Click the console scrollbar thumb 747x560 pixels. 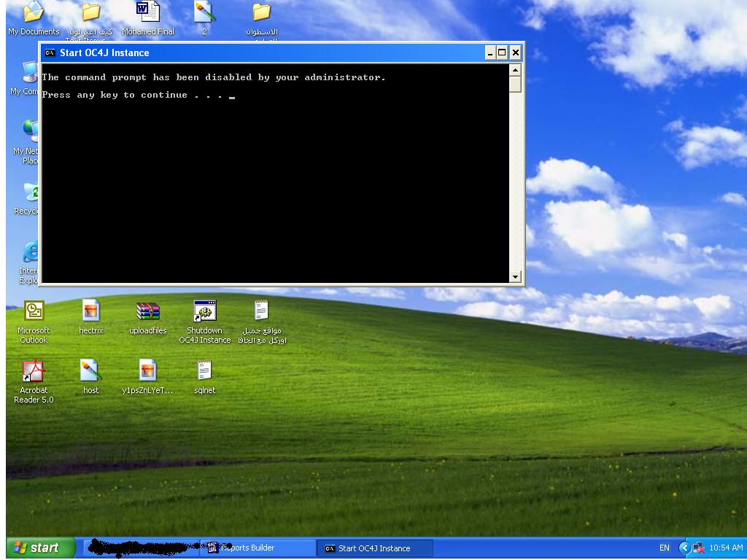pyautogui.click(x=515, y=85)
